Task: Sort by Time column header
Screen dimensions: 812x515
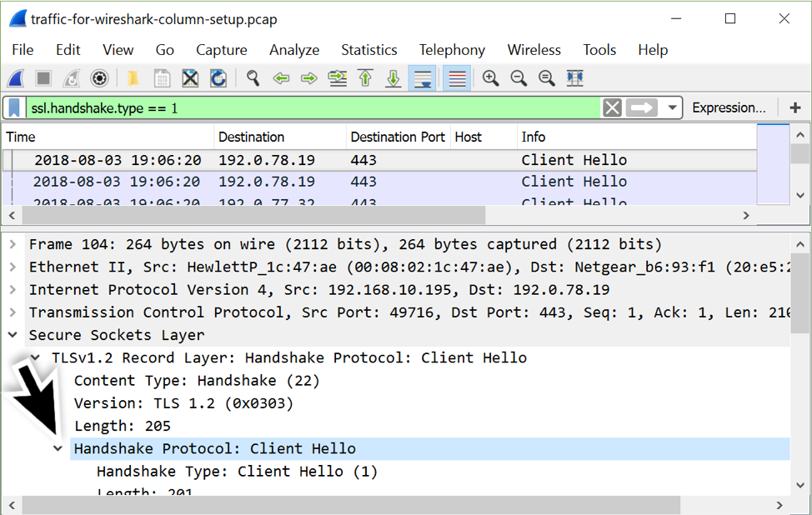Action: tap(108, 137)
